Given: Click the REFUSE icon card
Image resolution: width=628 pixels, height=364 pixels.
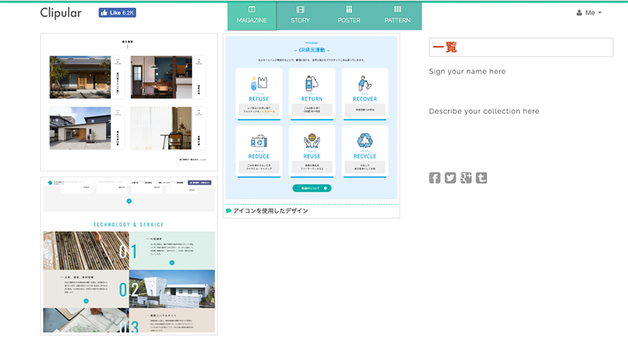Looking at the screenshot, I should (259, 93).
